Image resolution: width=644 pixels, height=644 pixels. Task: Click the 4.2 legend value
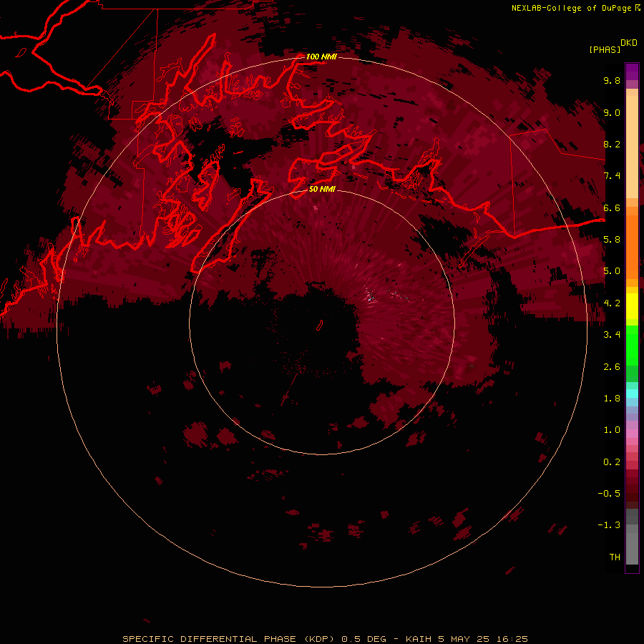(x=612, y=303)
